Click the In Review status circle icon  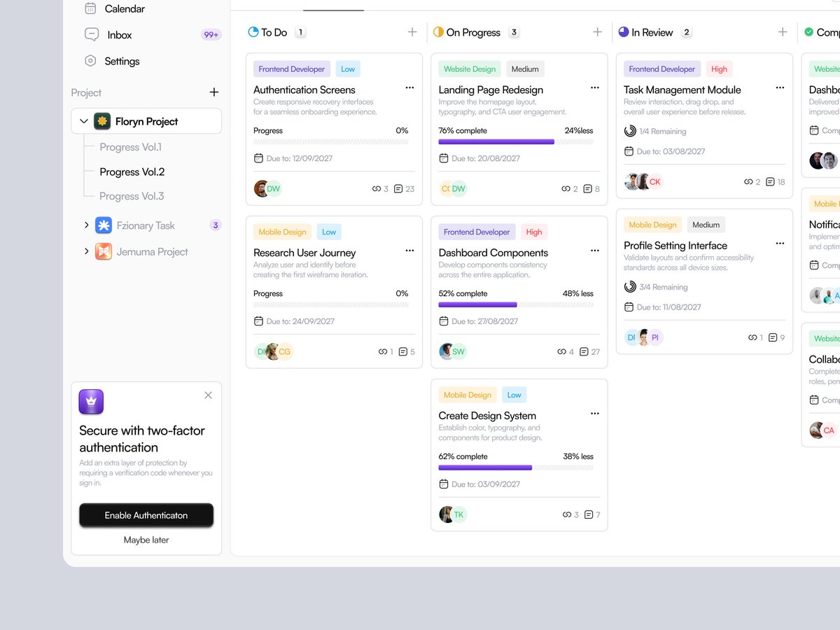tap(624, 32)
